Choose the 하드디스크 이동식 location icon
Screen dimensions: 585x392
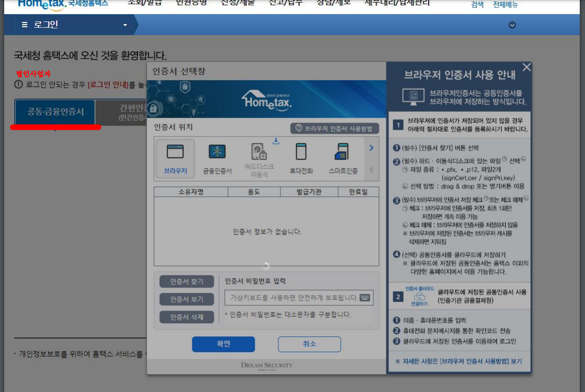[259, 158]
